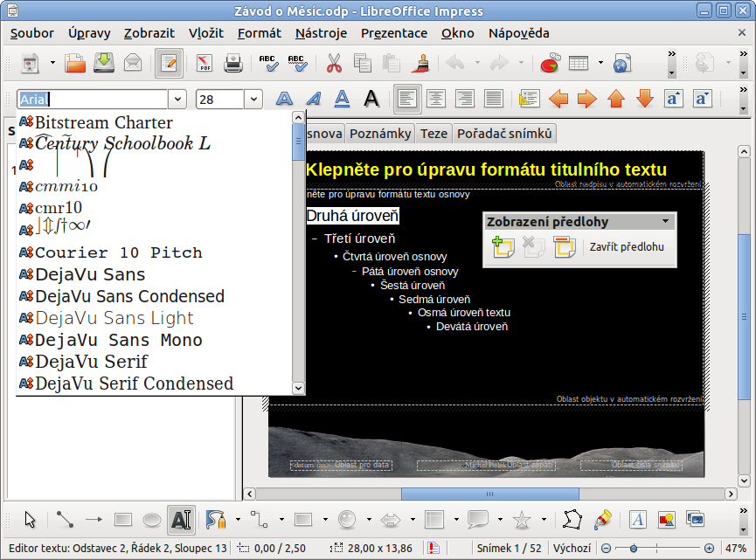Select the Line drawing tool
The width and height of the screenshot is (756, 560).
click(66, 520)
